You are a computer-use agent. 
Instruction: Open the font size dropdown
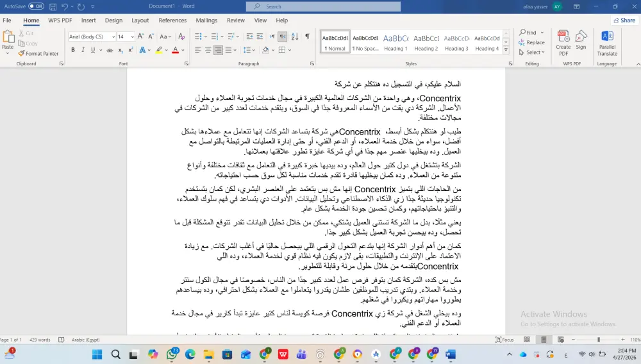point(133,37)
